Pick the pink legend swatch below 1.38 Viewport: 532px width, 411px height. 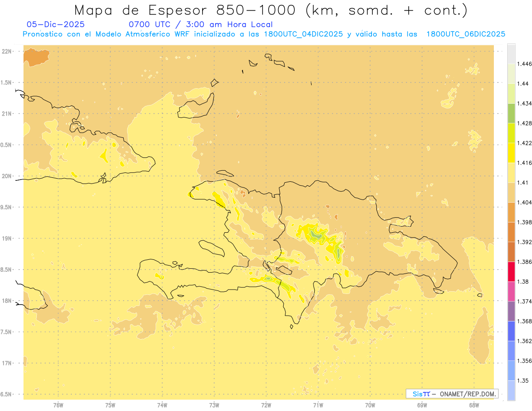pyautogui.click(x=511, y=292)
